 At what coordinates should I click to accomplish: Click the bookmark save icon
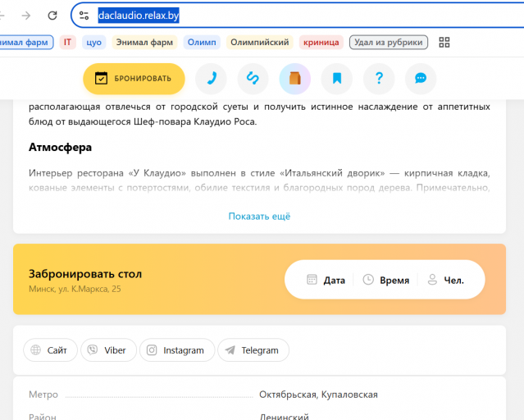click(337, 79)
